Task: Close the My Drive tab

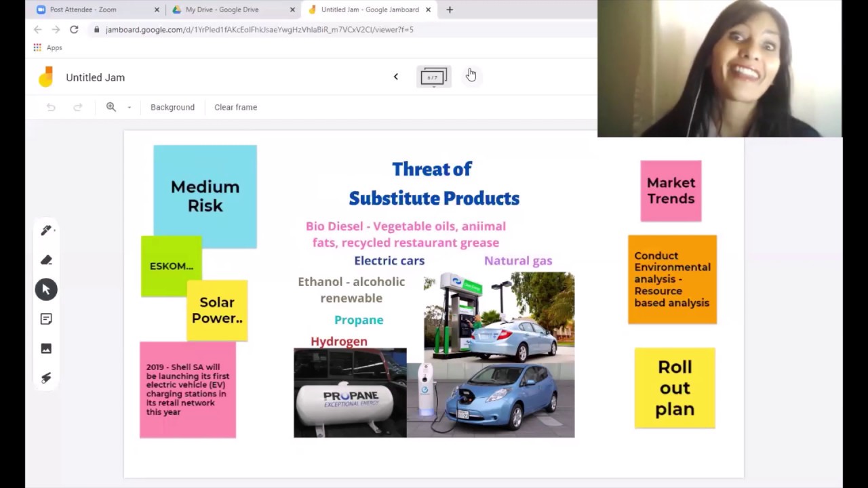Action: click(292, 9)
